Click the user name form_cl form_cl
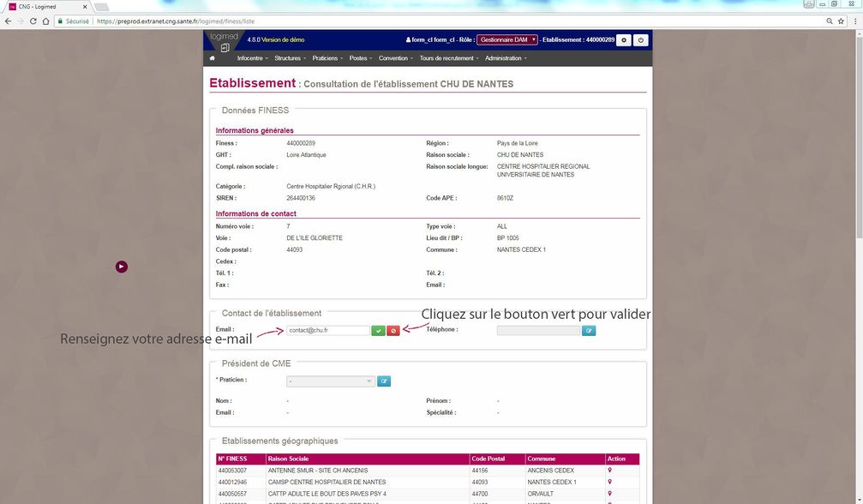Screen dimensions: 863x504 (433, 39)
